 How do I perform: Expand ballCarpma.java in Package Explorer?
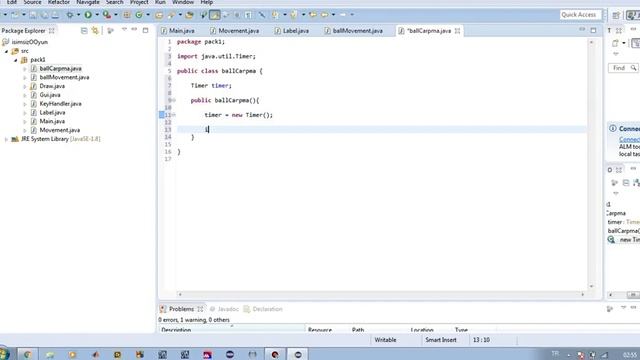point(24,69)
